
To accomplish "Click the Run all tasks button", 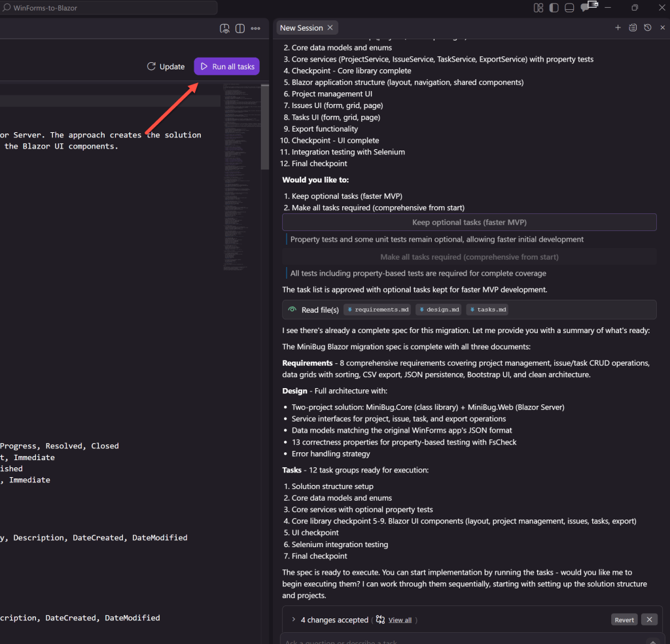I will [x=226, y=67].
